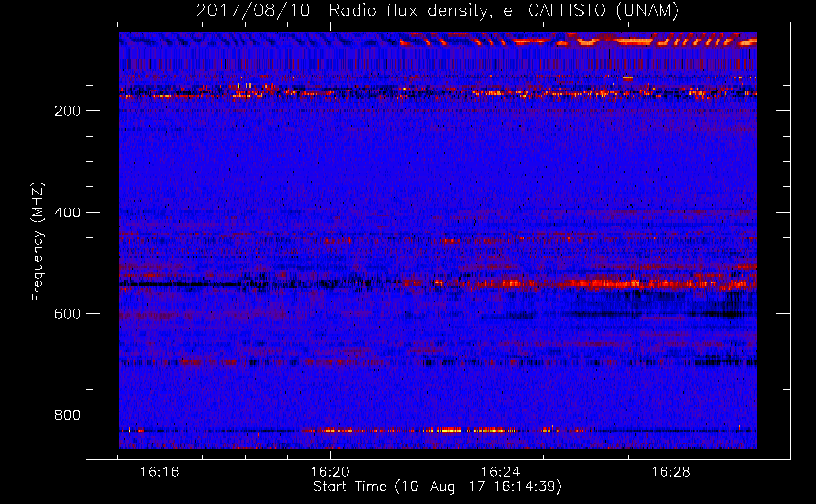This screenshot has width=816, height=504.
Task: Click the plot title '2017/08/10 Radio flux density, e-CALLISTO (UNAM)'
Action: [437, 11]
